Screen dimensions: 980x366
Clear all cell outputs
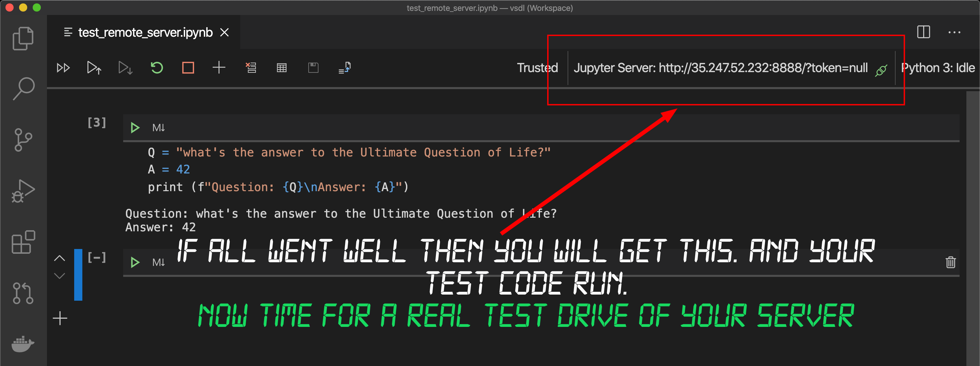(251, 68)
